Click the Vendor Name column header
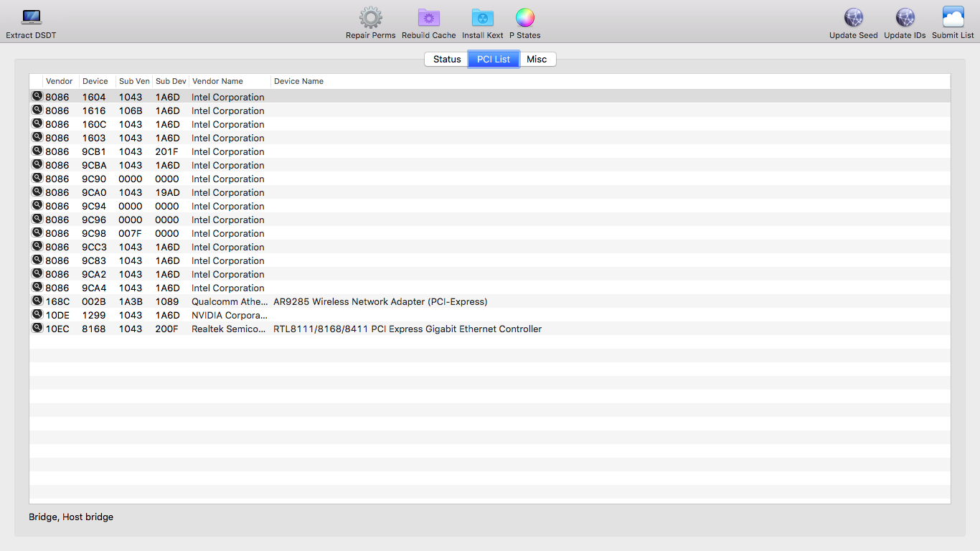980x551 pixels. [x=217, y=81]
